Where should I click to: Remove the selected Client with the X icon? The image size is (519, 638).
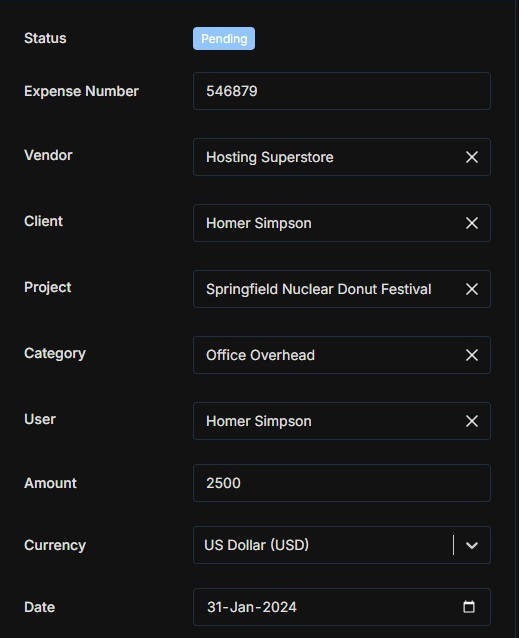[x=472, y=223]
